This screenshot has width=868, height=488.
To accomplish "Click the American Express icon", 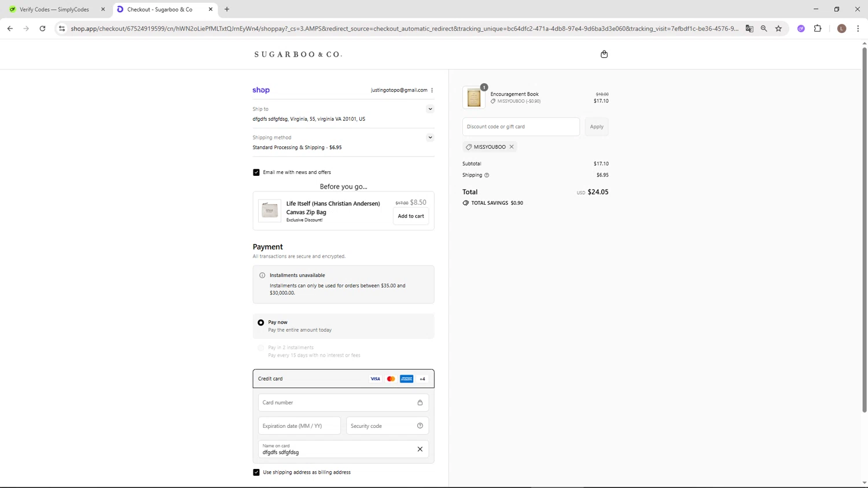I will (407, 379).
